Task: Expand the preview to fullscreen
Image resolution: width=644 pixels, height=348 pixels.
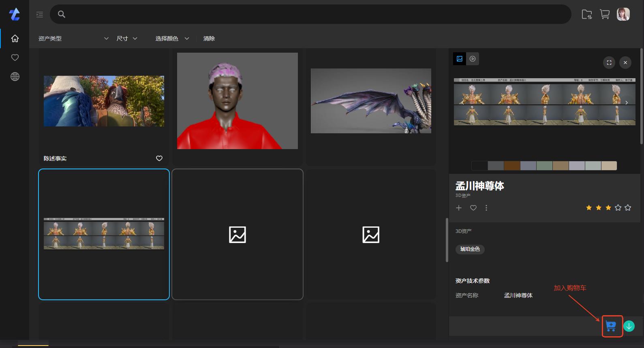Action: [x=609, y=62]
